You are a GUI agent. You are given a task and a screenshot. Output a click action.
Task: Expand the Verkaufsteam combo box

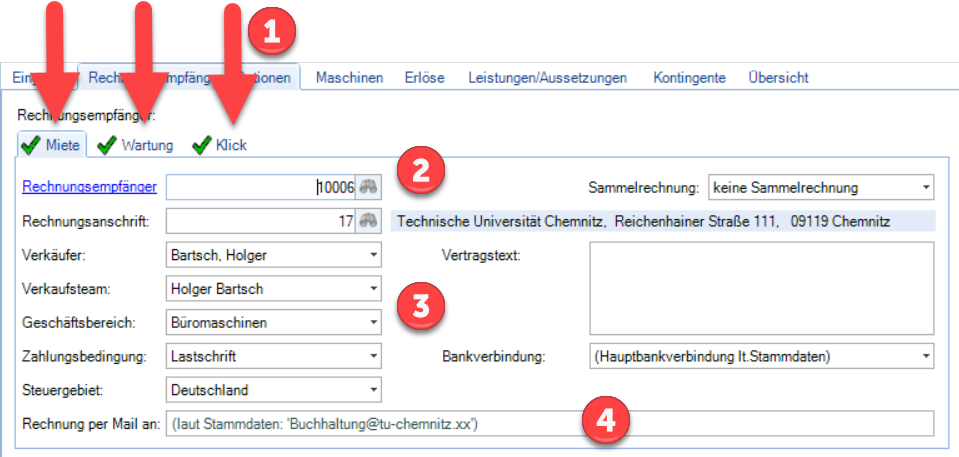tap(373, 289)
